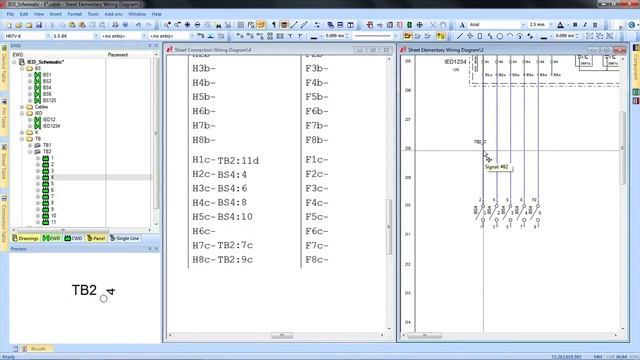
Task: Open the Results tab at bottom
Action: click(x=39, y=349)
